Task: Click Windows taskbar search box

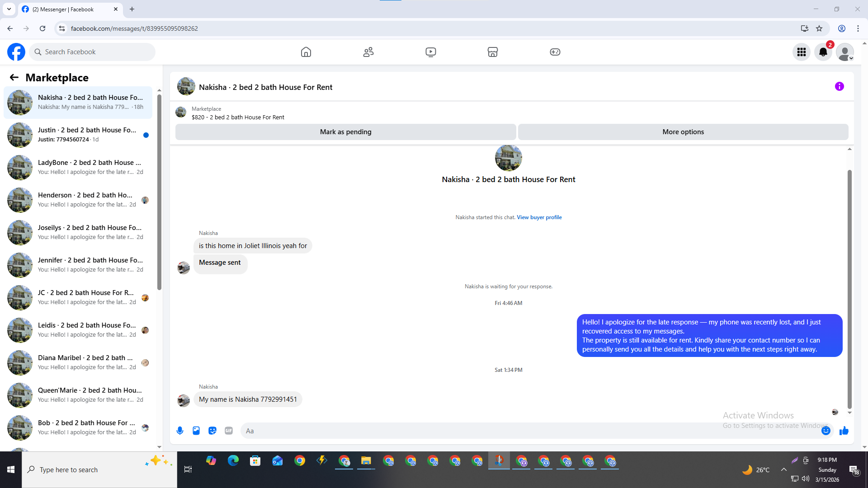Action: pos(99,470)
